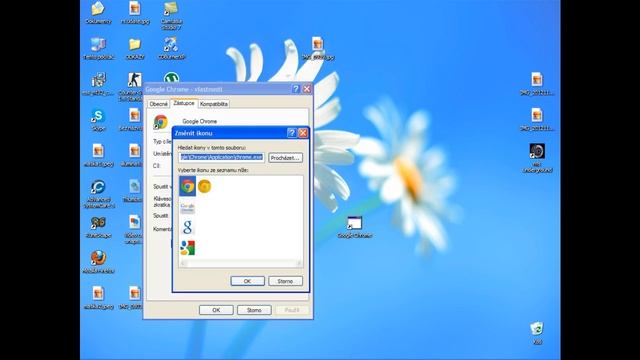Close the Google Chrome vlastnosti window

[x=307, y=89]
